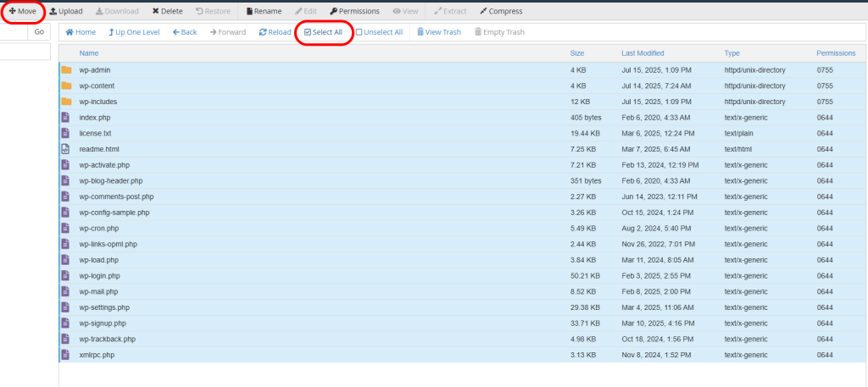
Task: Click the license.txt file icon
Action: [x=65, y=133]
